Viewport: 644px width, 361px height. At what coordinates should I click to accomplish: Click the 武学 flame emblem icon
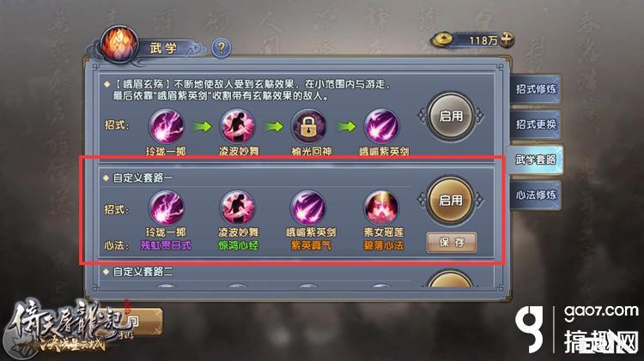[x=119, y=44]
